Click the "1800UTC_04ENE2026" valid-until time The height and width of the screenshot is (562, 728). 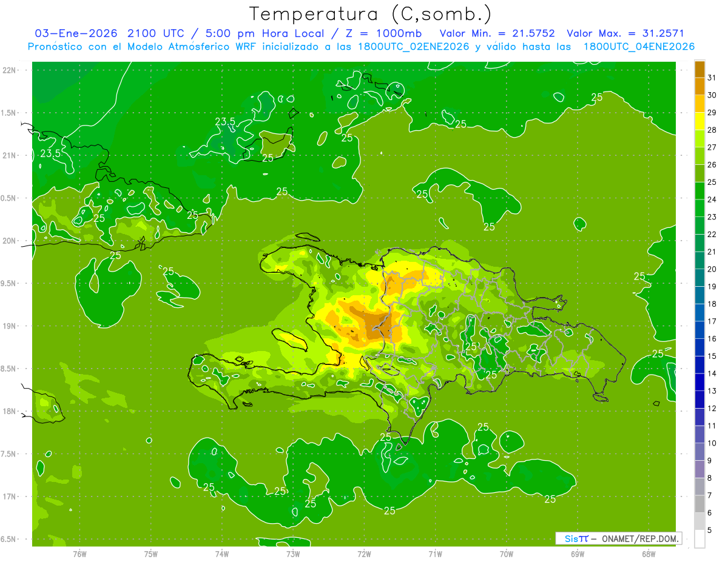point(639,47)
